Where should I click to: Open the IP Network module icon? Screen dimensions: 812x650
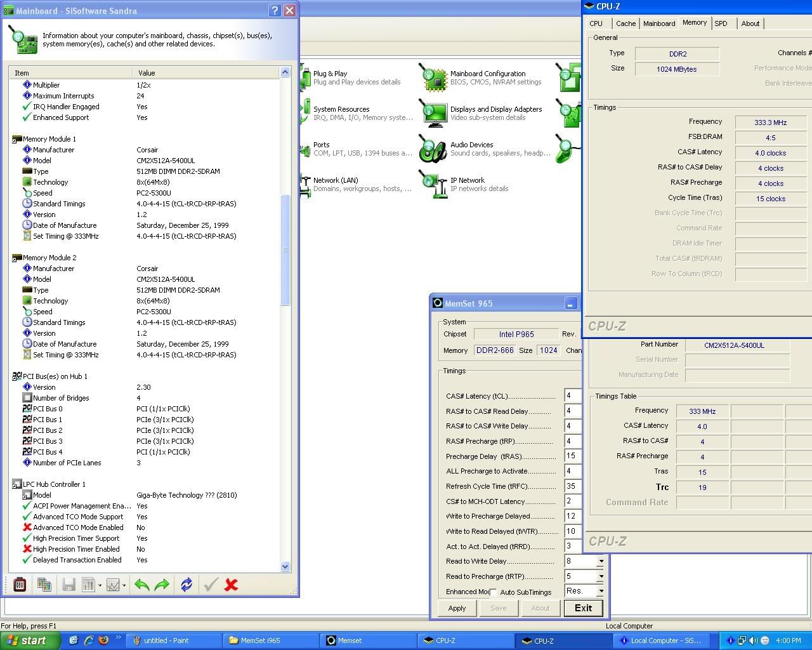433,184
